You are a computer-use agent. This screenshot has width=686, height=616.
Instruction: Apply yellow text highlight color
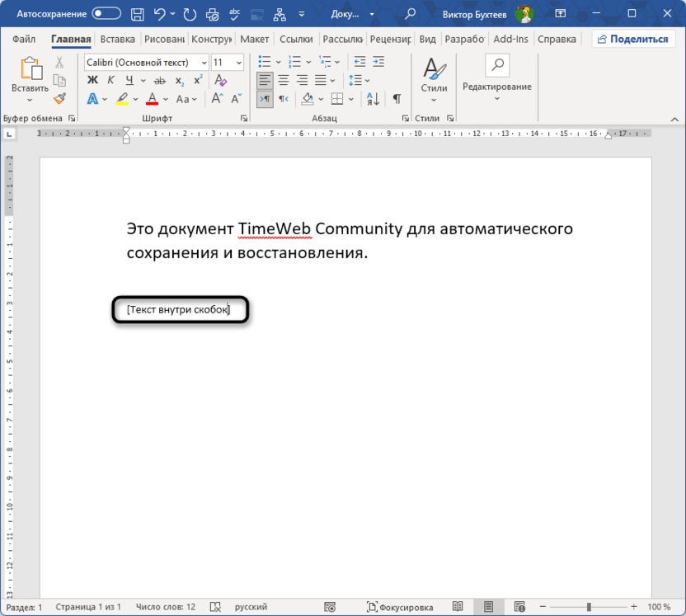tap(122, 99)
